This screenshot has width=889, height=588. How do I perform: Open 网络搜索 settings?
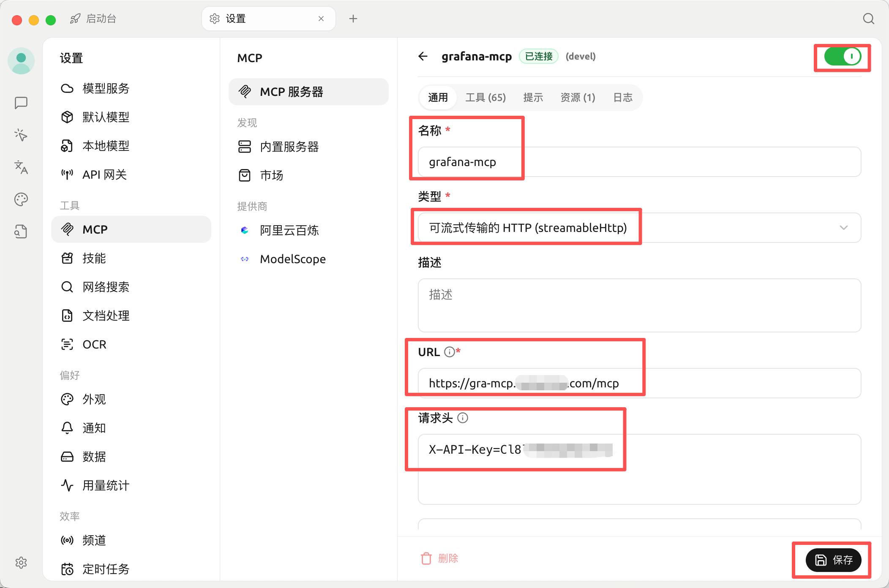[131, 287]
